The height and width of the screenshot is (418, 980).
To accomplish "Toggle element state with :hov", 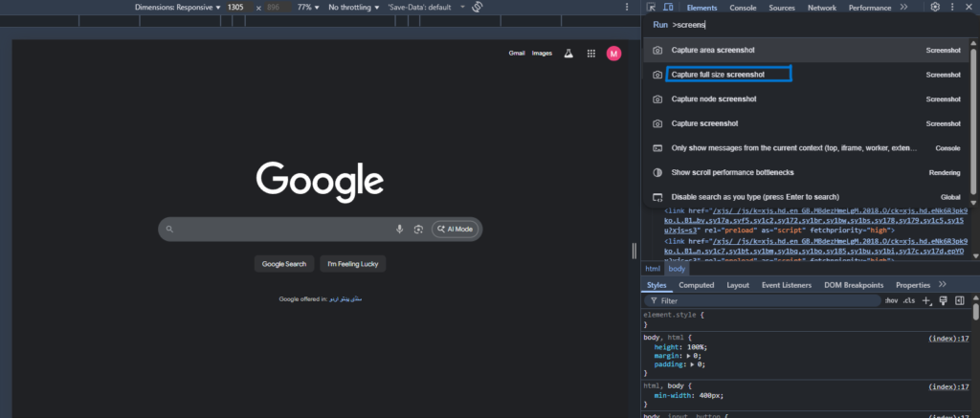I will click(891, 301).
